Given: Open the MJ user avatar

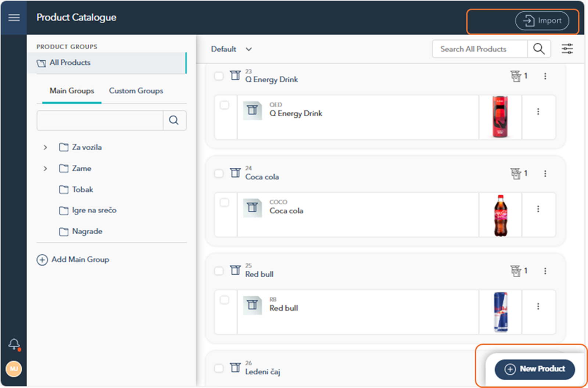Looking at the screenshot, I should (x=14, y=369).
